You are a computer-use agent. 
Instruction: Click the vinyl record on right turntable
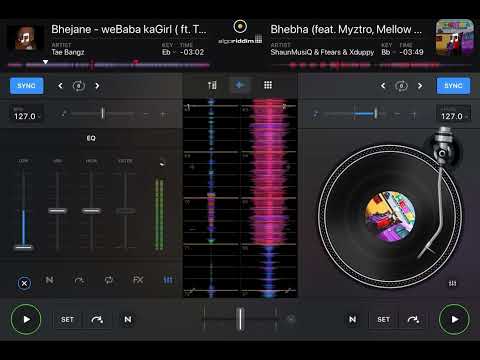[x=390, y=216]
